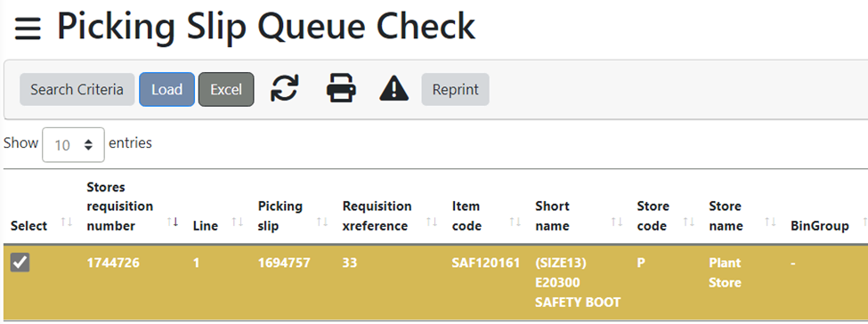
Task: Sort by Requisition xreference column
Action: point(432,223)
